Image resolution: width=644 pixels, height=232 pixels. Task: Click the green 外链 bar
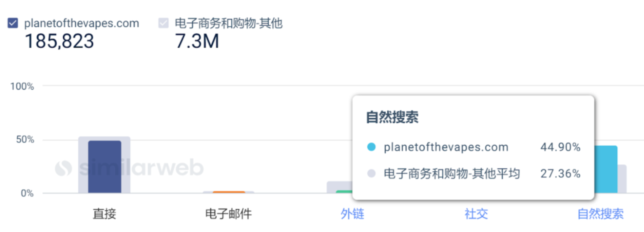344,192
